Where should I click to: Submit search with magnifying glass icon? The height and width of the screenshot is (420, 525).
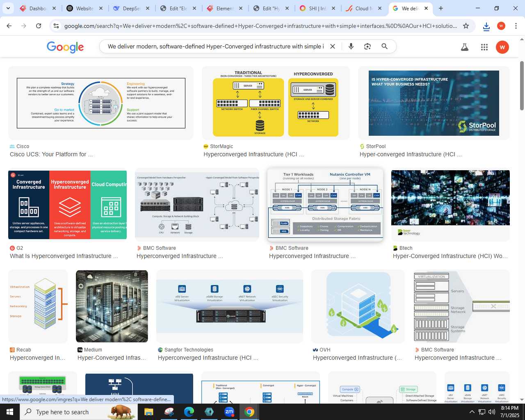(x=384, y=46)
